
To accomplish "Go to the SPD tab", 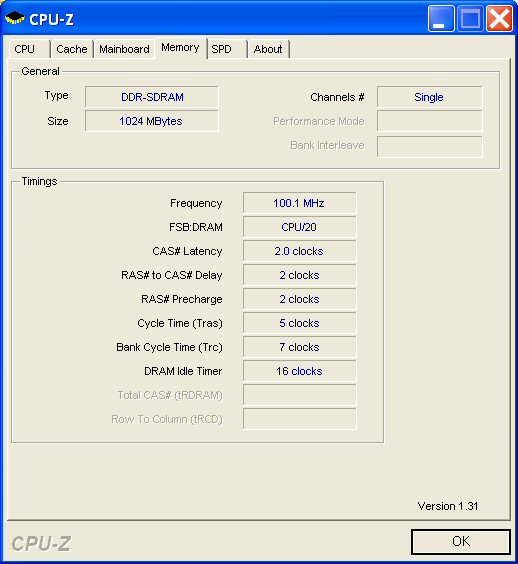I will [x=227, y=49].
